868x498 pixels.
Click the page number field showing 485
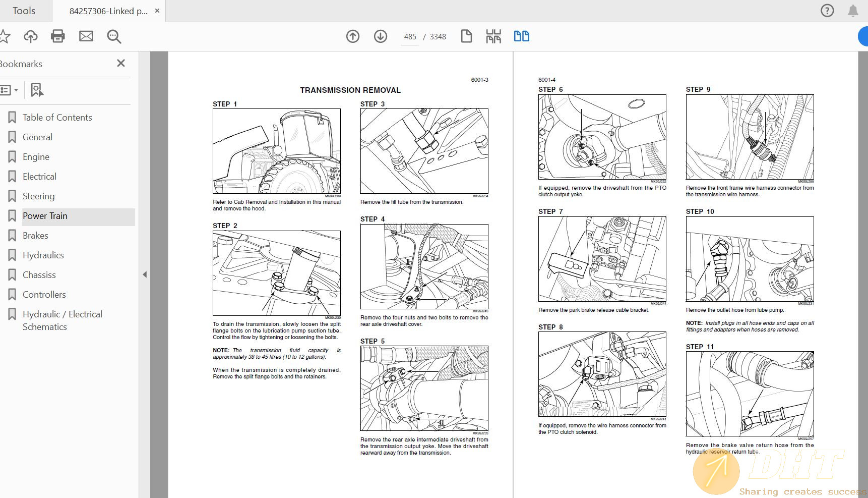tap(410, 37)
